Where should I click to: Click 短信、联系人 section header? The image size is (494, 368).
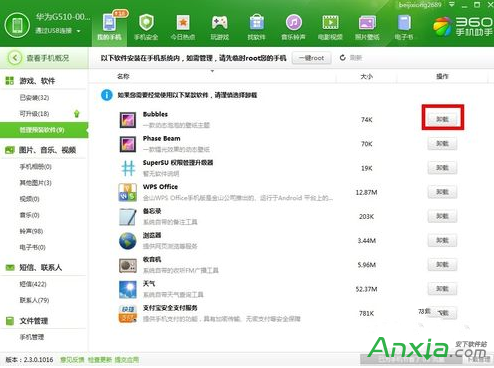(40, 267)
